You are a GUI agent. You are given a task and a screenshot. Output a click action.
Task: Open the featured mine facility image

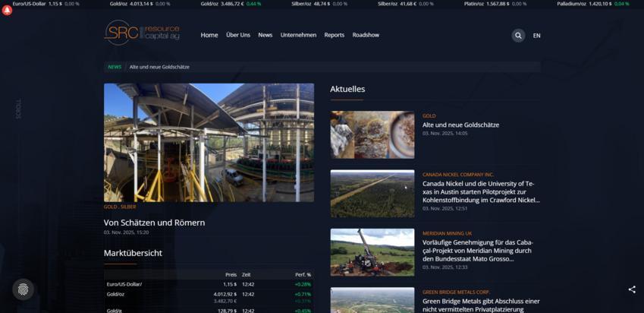tap(209, 142)
